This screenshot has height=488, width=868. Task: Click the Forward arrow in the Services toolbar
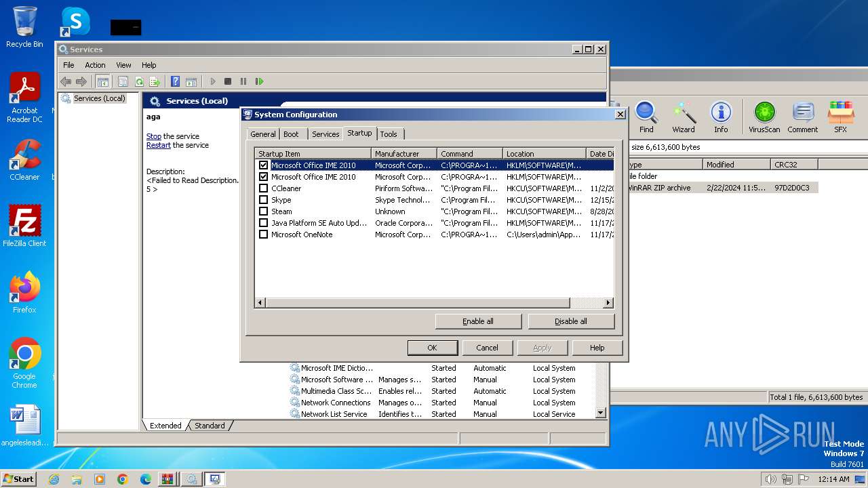click(81, 81)
